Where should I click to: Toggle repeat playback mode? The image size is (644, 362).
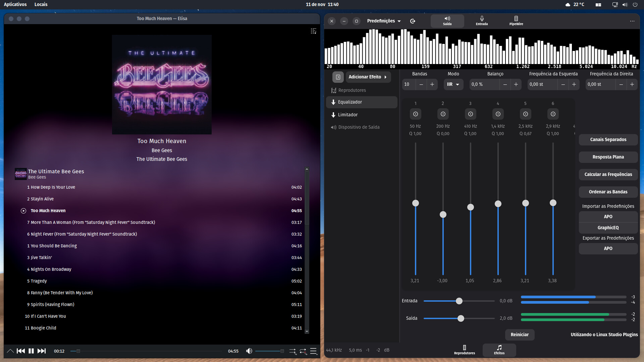coord(303,351)
